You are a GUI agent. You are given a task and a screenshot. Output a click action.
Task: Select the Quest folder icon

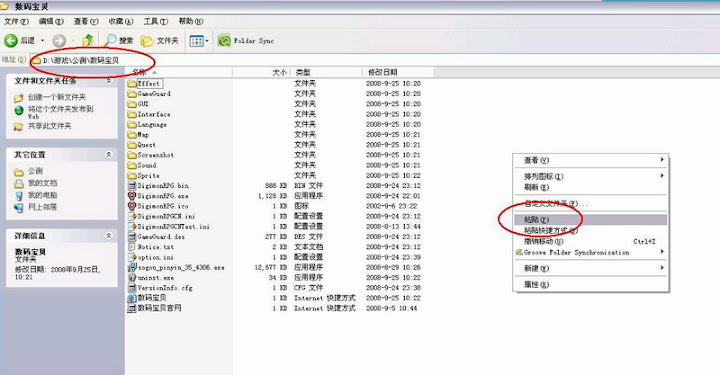click(132, 145)
